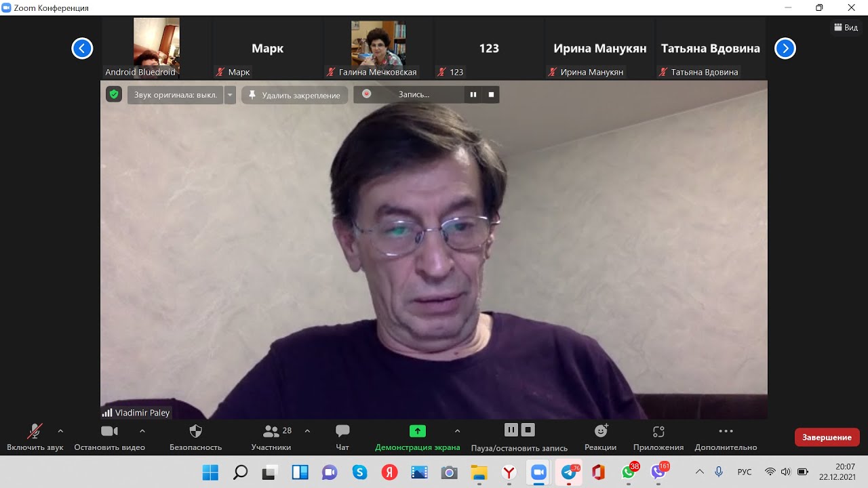Open File Explorer from taskbar
This screenshot has width=868, height=488.
[479, 472]
